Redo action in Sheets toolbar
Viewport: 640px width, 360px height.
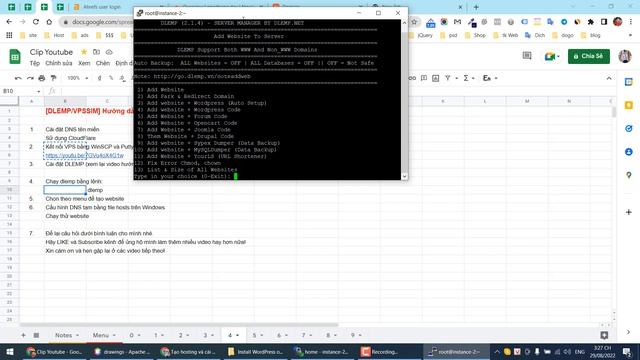(x=30, y=78)
